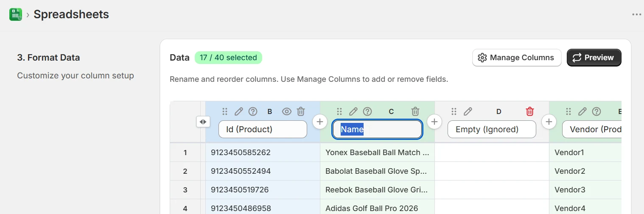644x214 pixels.
Task: Click Adidas Golf Ball Pro 2026 cell
Action: (x=377, y=207)
